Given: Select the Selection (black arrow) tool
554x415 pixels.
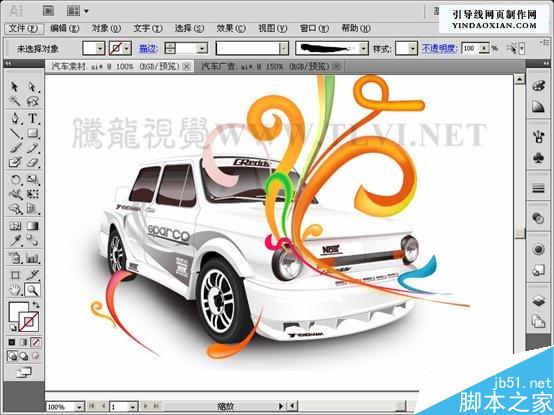Looking at the screenshot, I should coord(14,87).
